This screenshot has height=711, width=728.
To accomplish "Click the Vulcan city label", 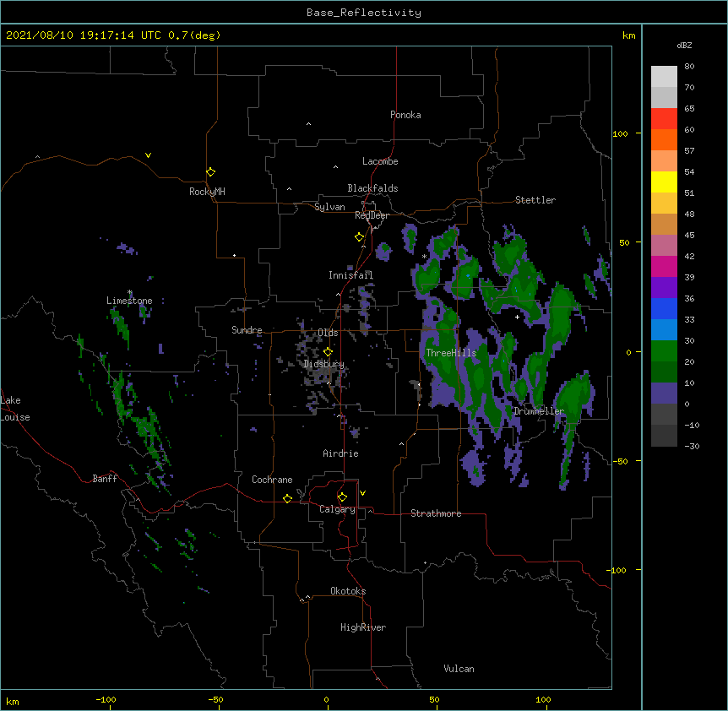I will pyautogui.click(x=459, y=669).
